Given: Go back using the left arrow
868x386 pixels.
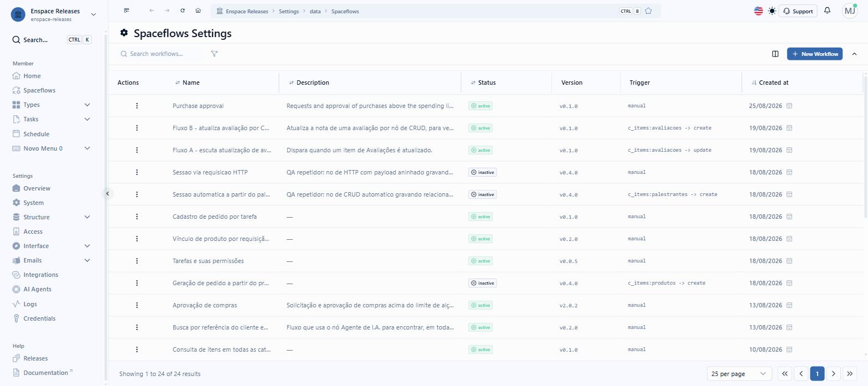Looking at the screenshot, I should (x=152, y=11).
